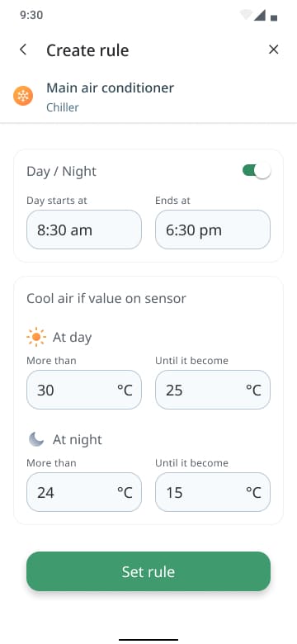This screenshot has height=644, width=297.
Task: Tap the bottom home gesture bar
Action: 148,640
